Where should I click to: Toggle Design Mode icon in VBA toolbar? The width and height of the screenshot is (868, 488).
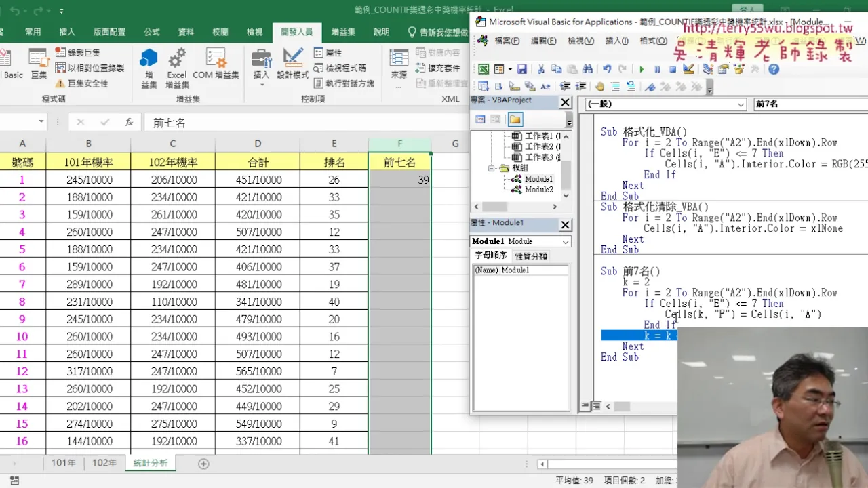688,69
